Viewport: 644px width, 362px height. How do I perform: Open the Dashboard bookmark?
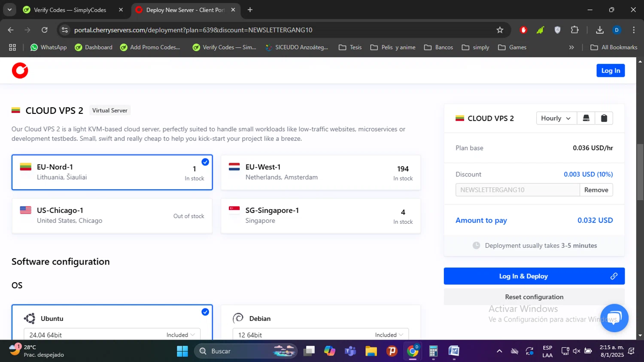point(94,47)
